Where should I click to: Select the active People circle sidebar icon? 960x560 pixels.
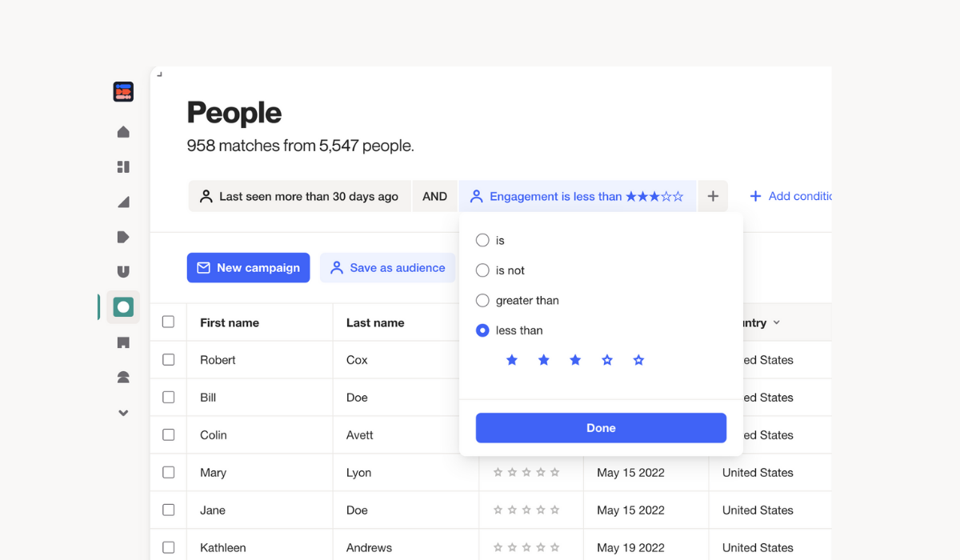(123, 306)
